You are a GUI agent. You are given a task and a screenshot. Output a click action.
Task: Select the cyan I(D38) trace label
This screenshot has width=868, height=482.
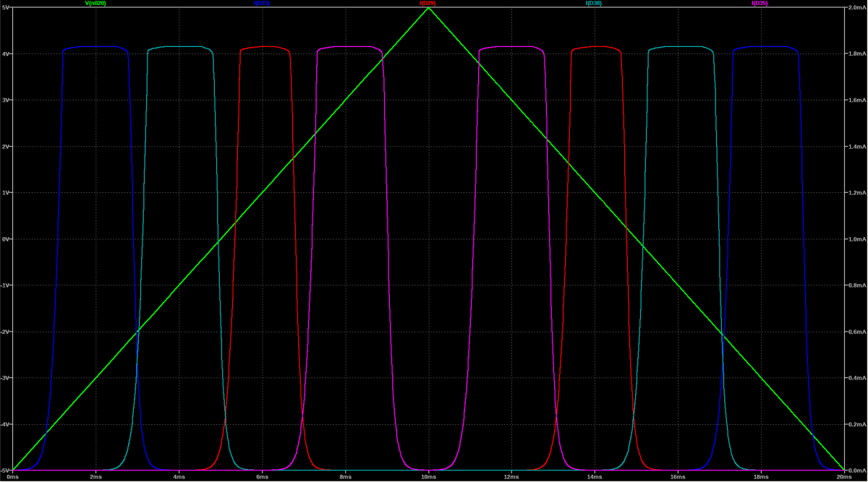(594, 3)
